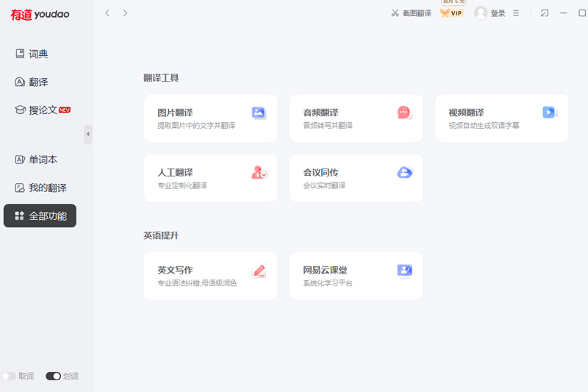Go back with the left chevron
Viewport: 588px width, 392px height.
(x=107, y=13)
